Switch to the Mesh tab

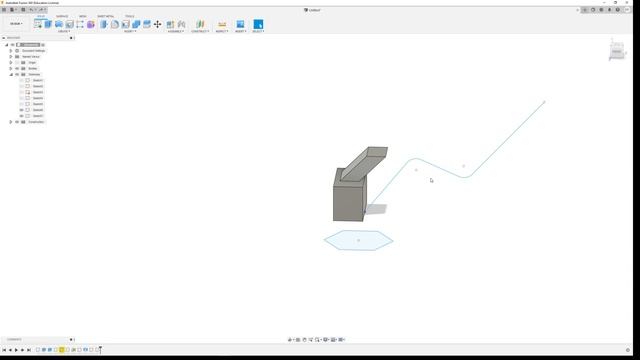(83, 16)
